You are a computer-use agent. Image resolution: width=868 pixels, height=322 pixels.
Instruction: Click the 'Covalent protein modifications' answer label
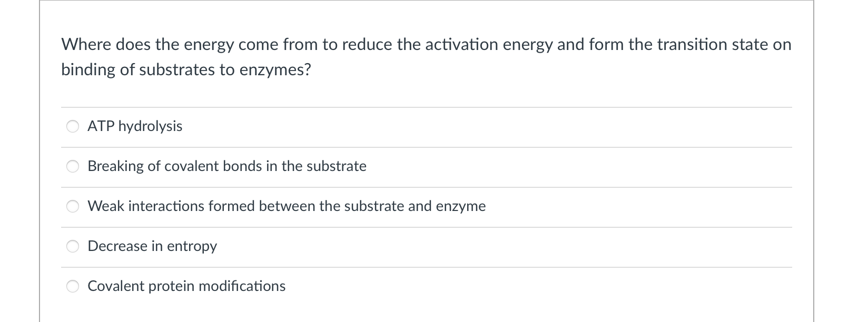(186, 286)
